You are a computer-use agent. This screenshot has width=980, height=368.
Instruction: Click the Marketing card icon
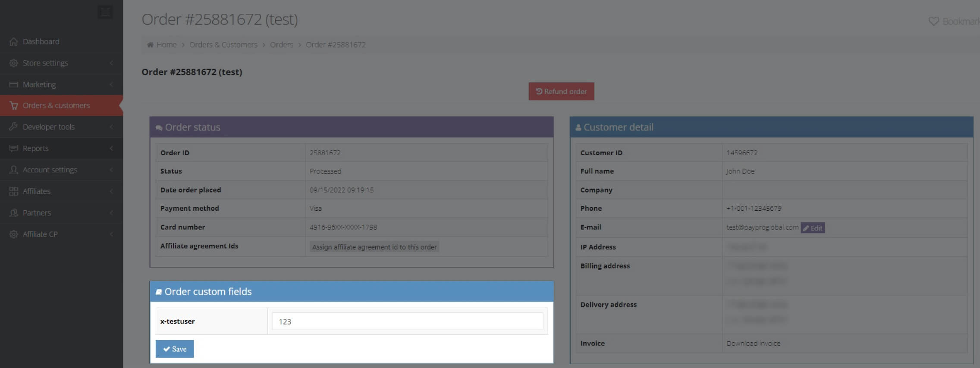click(14, 84)
